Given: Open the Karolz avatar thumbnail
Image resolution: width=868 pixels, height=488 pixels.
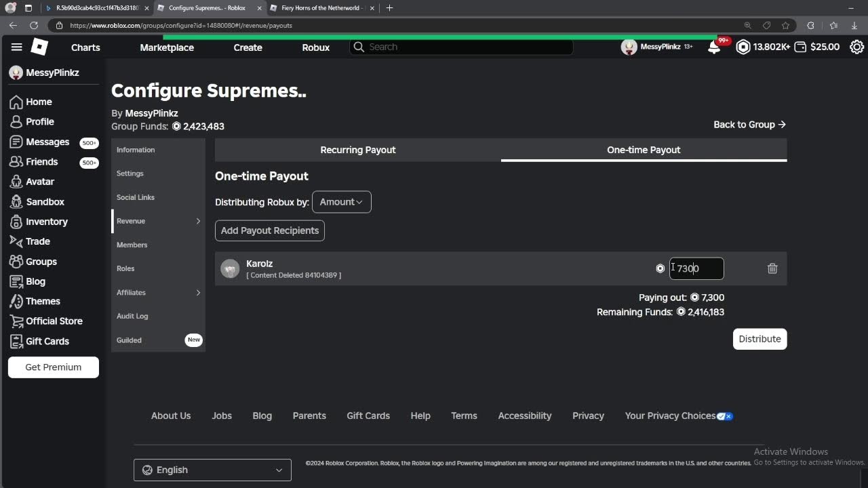Looking at the screenshot, I should (230, 268).
